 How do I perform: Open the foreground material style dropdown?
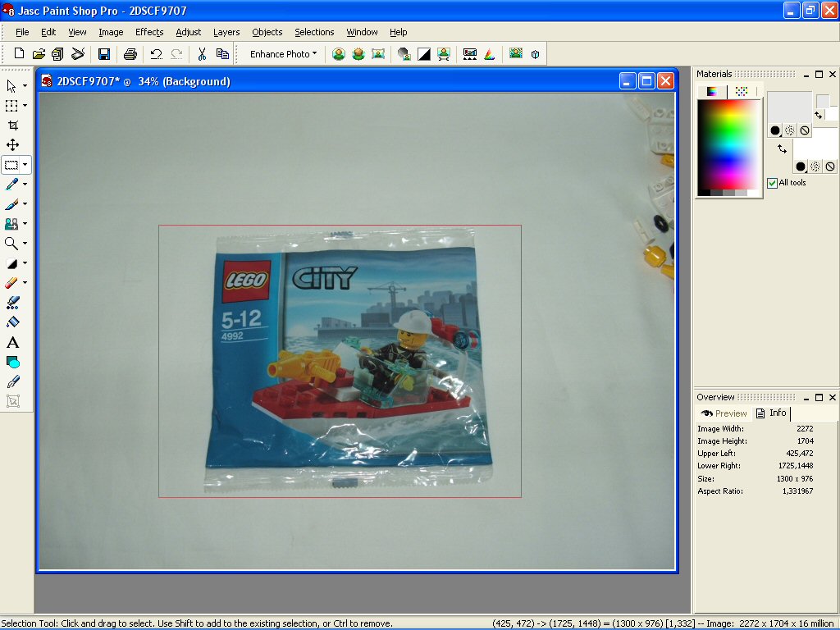pos(774,130)
